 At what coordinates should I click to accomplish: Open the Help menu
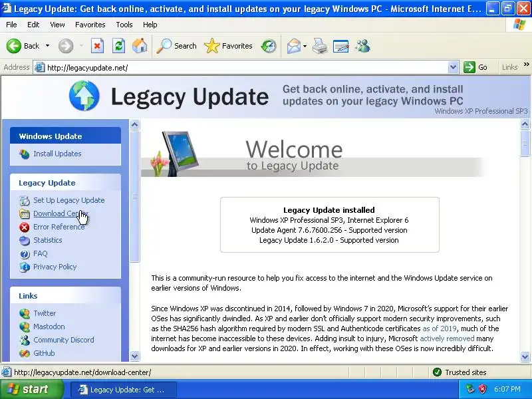coord(150,25)
